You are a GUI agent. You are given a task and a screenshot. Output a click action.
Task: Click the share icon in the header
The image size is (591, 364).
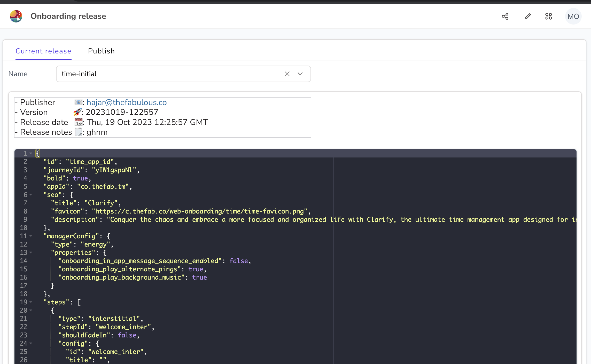(505, 16)
